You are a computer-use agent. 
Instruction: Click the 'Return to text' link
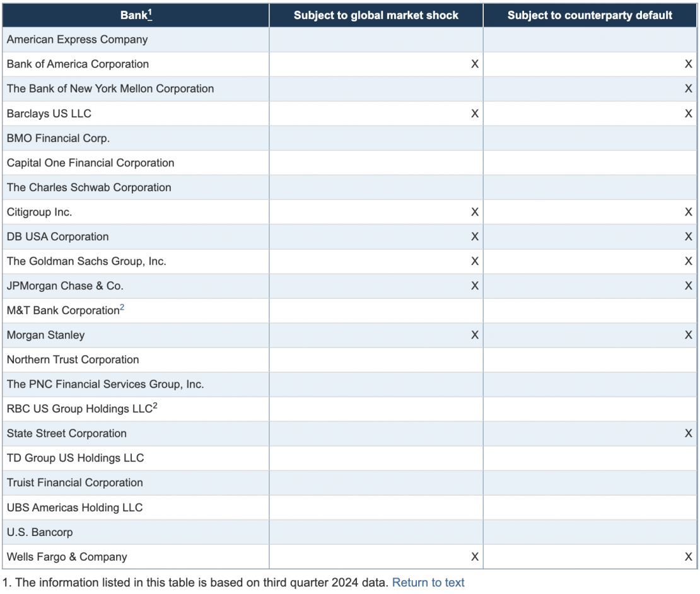(428, 583)
